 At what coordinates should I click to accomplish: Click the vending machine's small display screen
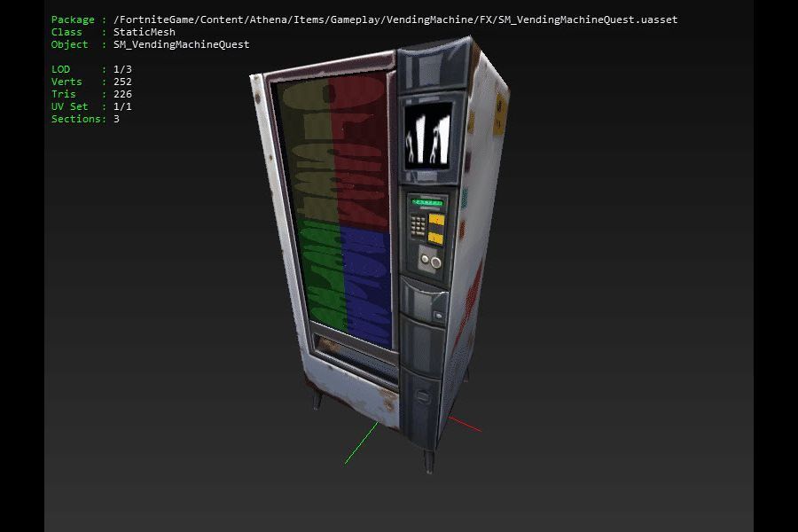coord(428,136)
